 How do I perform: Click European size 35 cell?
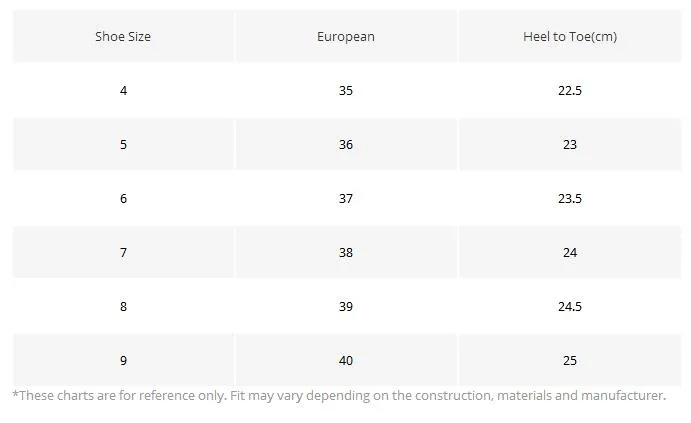346,90
